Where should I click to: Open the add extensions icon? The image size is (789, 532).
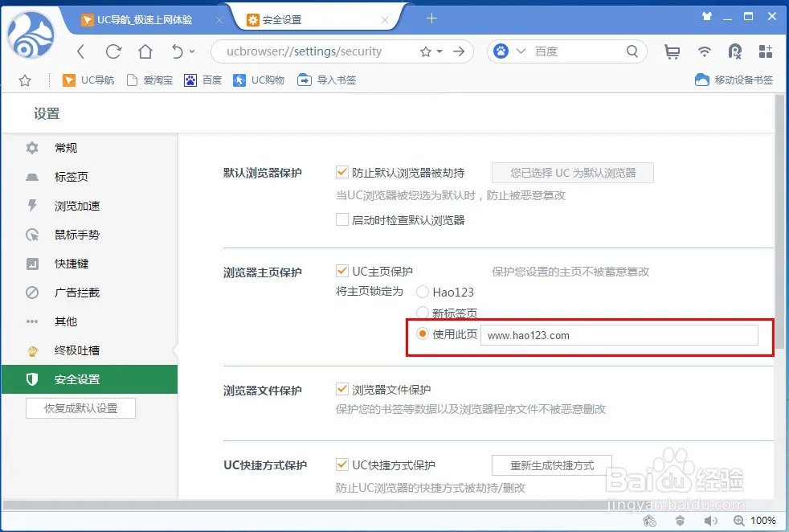coord(764,50)
